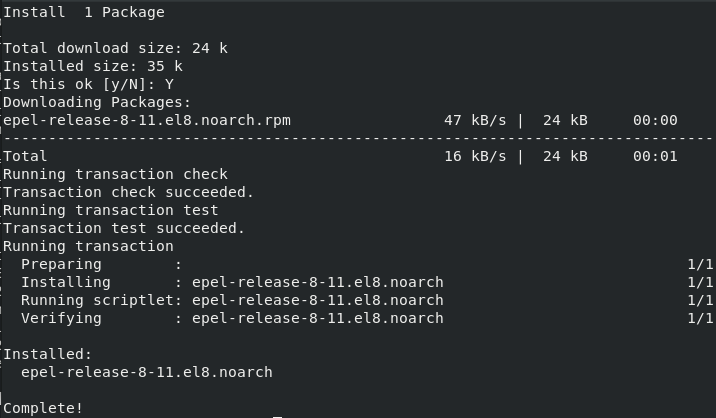Click the 'Downloading Packages:' line
Image resolution: width=716 pixels, height=418 pixels.
(97, 102)
